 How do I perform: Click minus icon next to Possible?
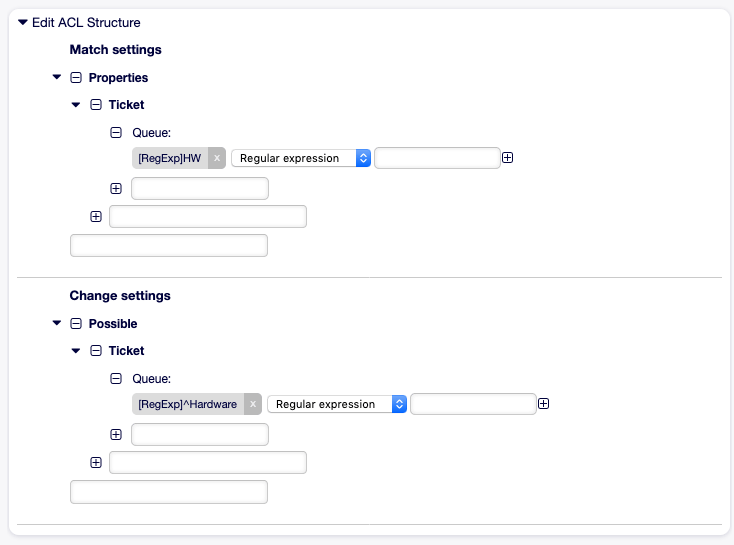76,324
